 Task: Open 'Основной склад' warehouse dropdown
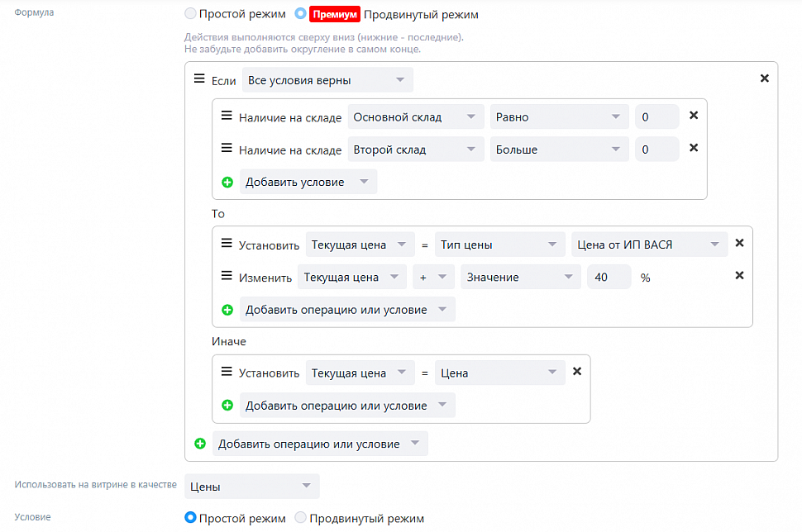[416, 117]
